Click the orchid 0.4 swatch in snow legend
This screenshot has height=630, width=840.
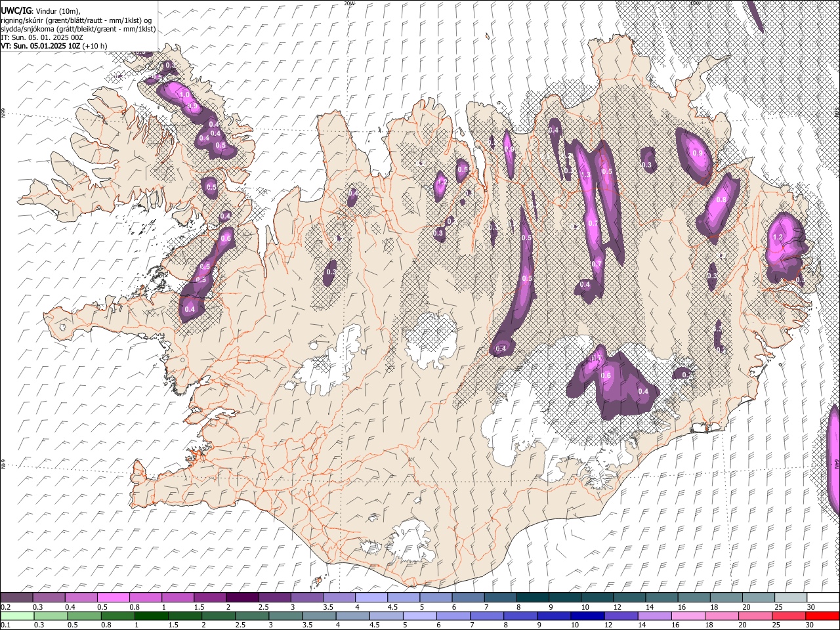coord(81,597)
